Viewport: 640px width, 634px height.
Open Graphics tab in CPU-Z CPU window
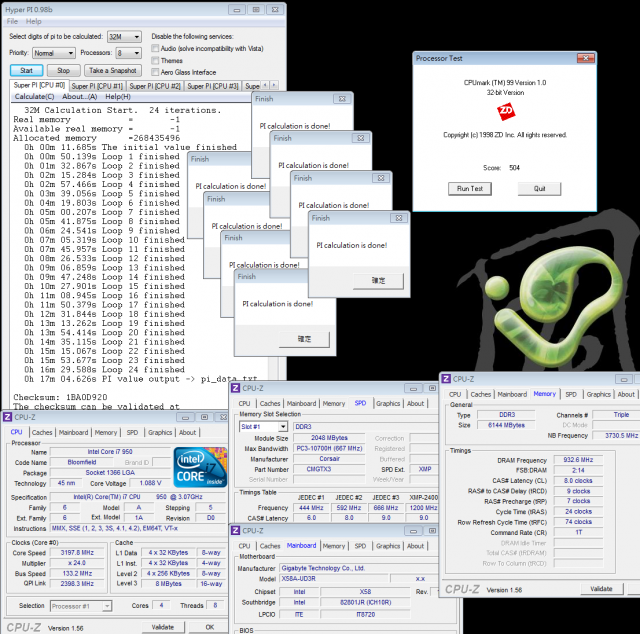point(160,432)
